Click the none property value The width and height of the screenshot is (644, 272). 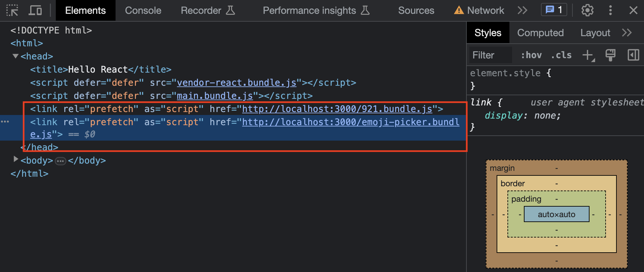click(545, 116)
